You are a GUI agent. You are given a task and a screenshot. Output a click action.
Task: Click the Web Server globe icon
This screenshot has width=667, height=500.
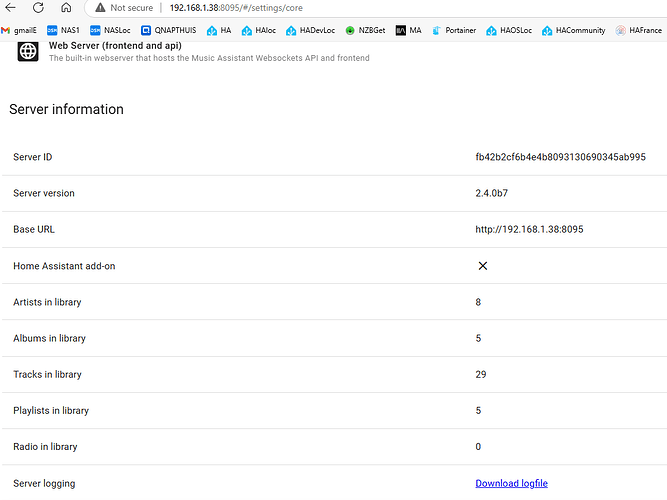point(29,51)
